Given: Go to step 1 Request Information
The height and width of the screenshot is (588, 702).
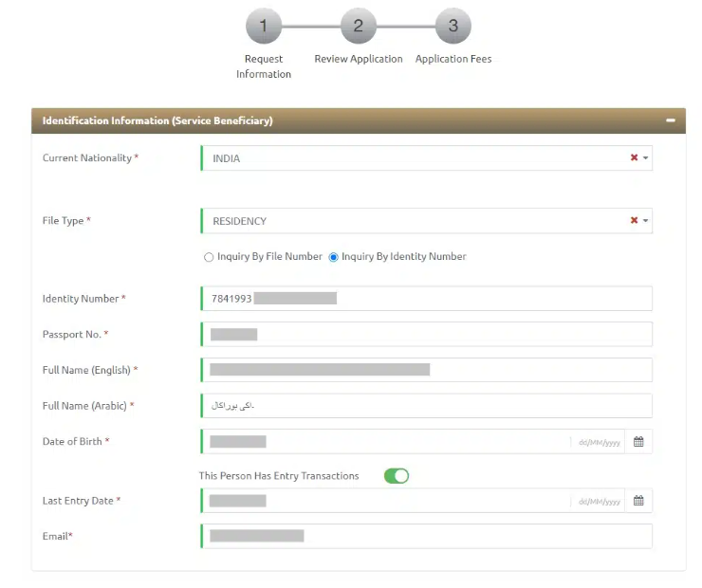Looking at the screenshot, I should pos(264,27).
